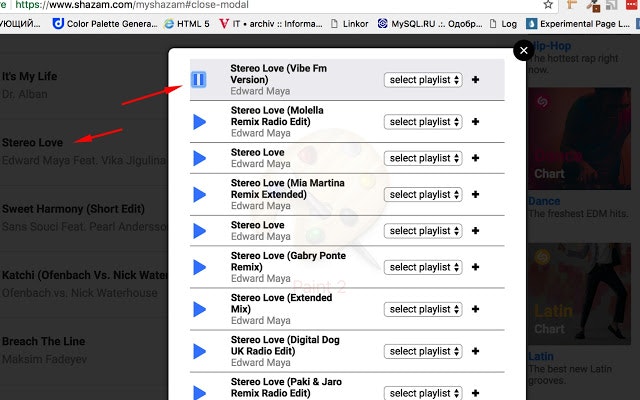This screenshot has width=640, height=400.
Task: Play Stereo Love (Mia Martina Remix Extended)
Action: coord(199,194)
